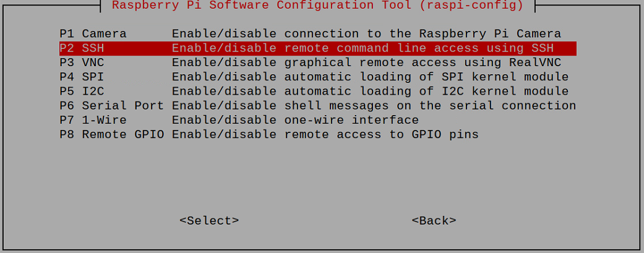Select the P5 I2C option
Screen dimensions: 644x253
click(318, 91)
